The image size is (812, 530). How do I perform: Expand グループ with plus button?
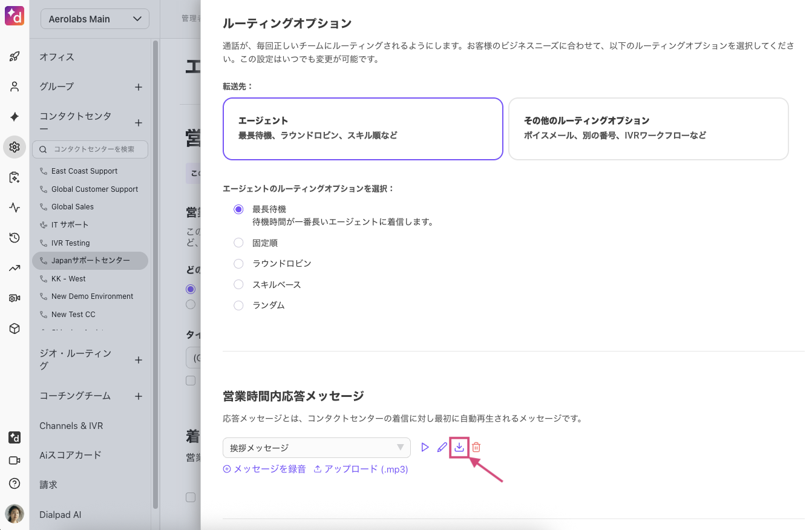(x=138, y=87)
